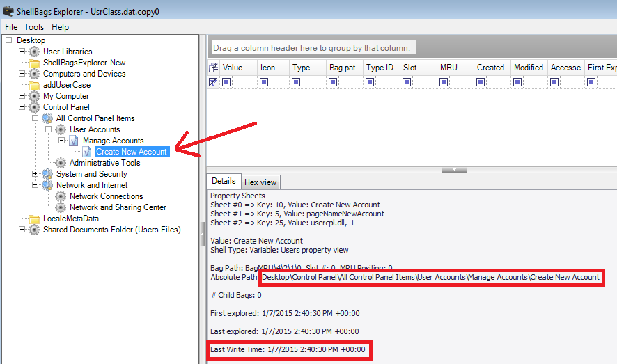Click the Manage Accounts page icon
Image resolution: width=617 pixels, height=364 pixels.
74,141
